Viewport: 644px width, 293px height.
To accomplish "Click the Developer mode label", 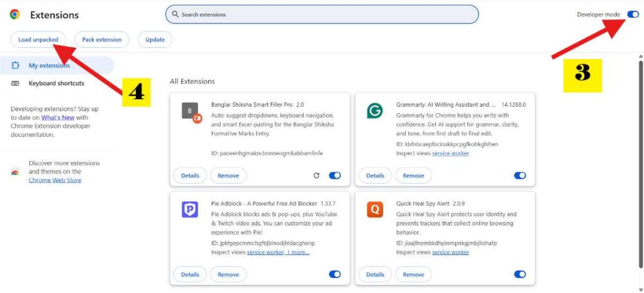I will 599,14.
